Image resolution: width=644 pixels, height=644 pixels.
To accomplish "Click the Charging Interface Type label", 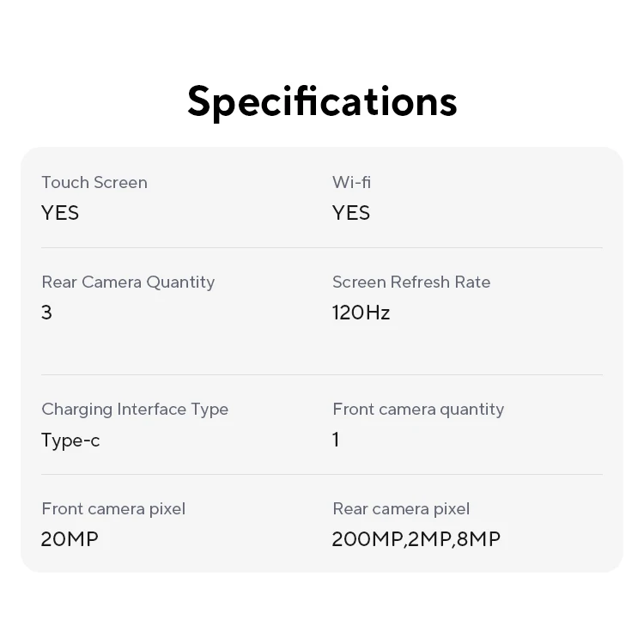I will [135, 409].
